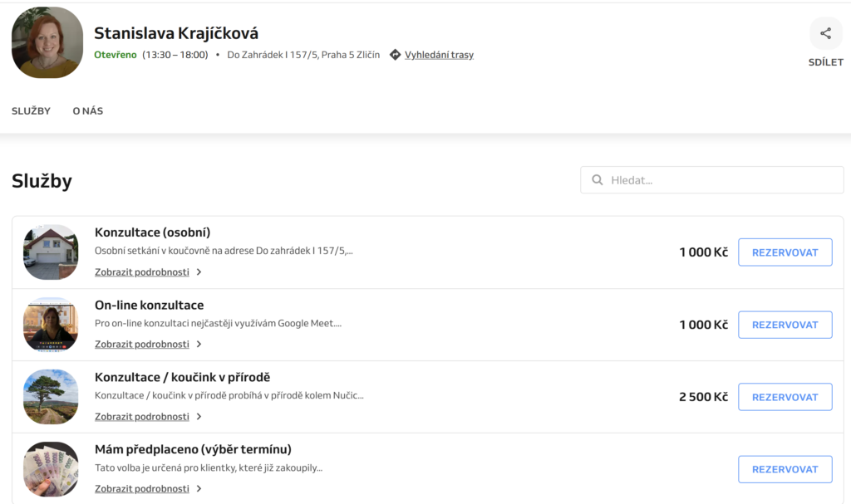
Task: Book the 2 500 Kč nature coaching
Action: (x=785, y=397)
